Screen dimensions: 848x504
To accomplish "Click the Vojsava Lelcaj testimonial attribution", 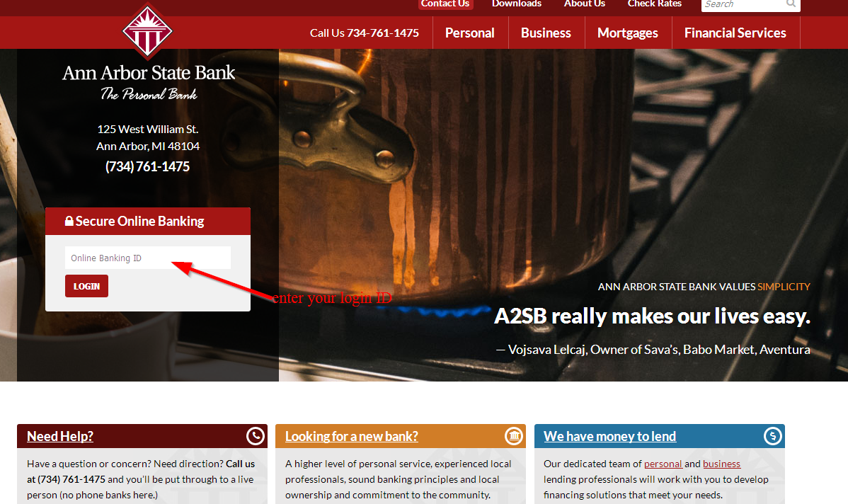I will pos(653,350).
